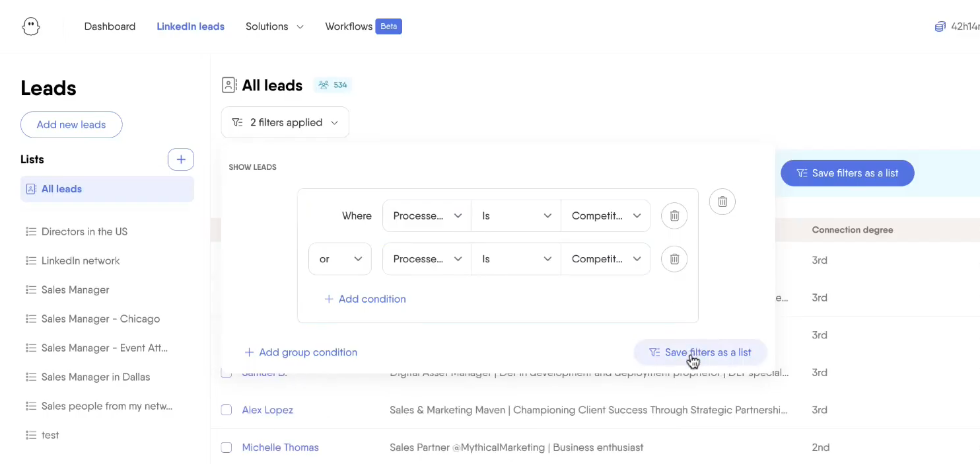Click the ghost logo in the top bar

click(30, 26)
